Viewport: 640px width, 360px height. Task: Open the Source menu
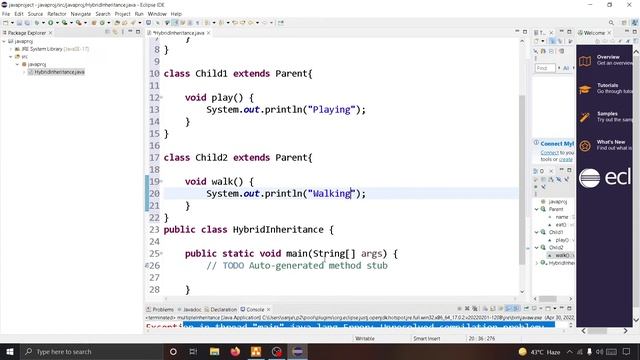(35, 14)
